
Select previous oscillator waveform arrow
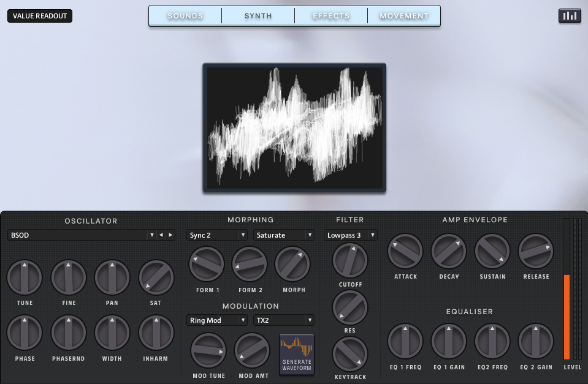point(161,235)
